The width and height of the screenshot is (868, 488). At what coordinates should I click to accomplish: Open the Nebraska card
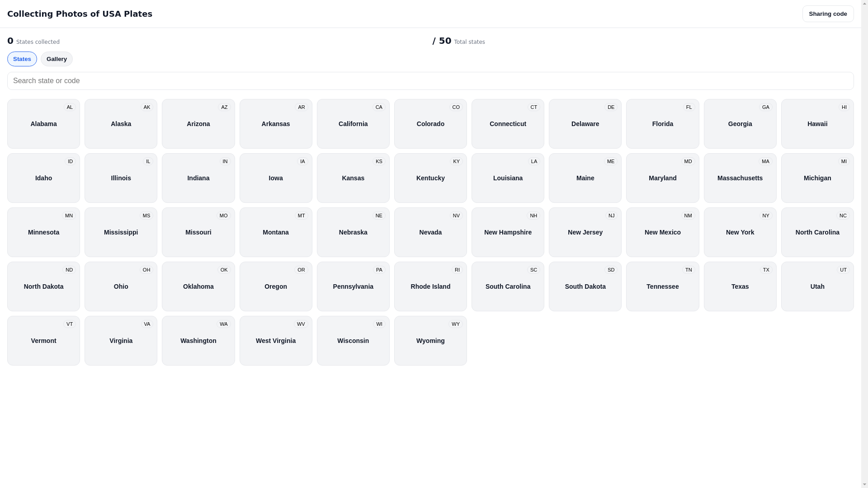353,232
